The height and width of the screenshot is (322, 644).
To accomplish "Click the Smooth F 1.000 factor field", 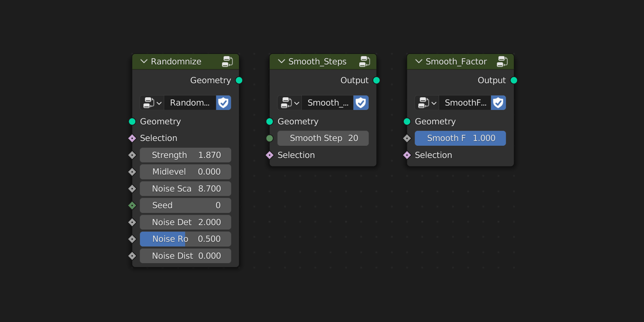I will 460,138.
